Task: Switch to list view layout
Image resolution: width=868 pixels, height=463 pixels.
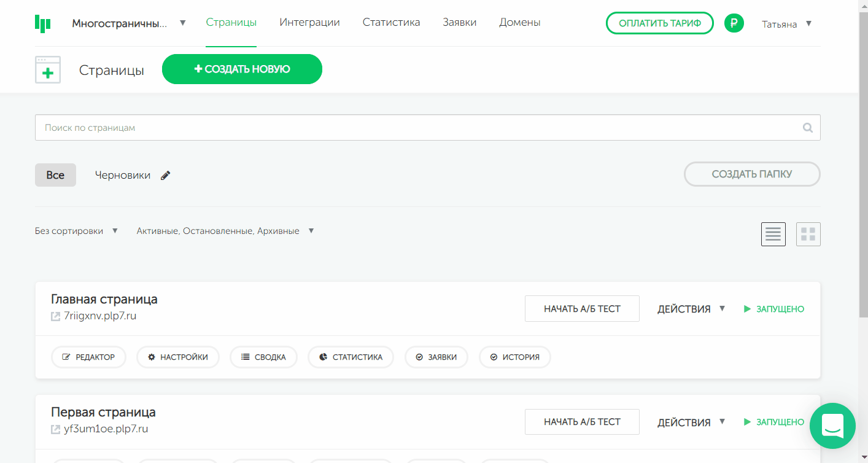Action: coord(773,234)
